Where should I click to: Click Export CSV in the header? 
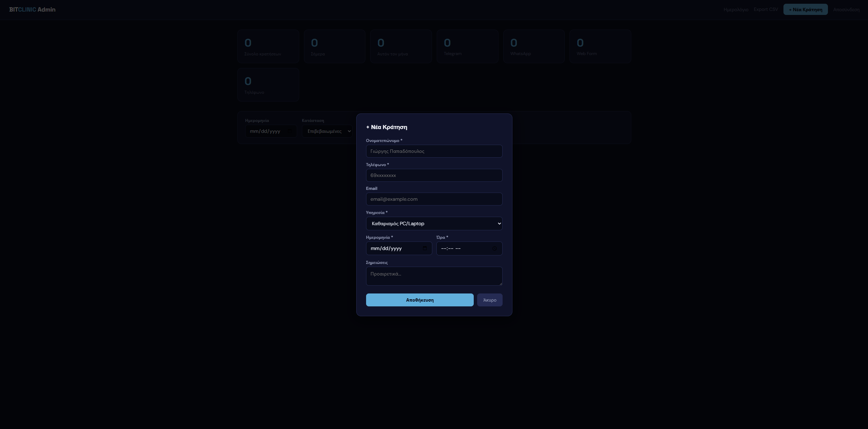tap(766, 9)
